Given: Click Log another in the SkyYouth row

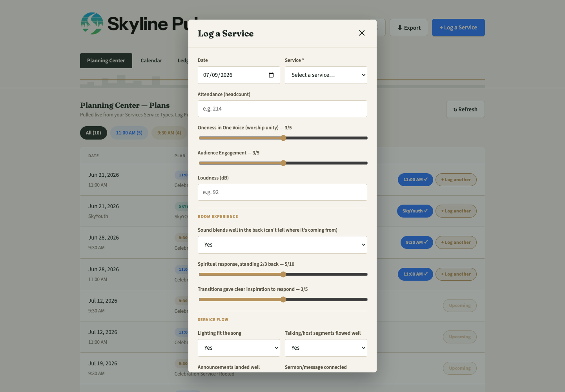Looking at the screenshot, I should (x=456, y=211).
